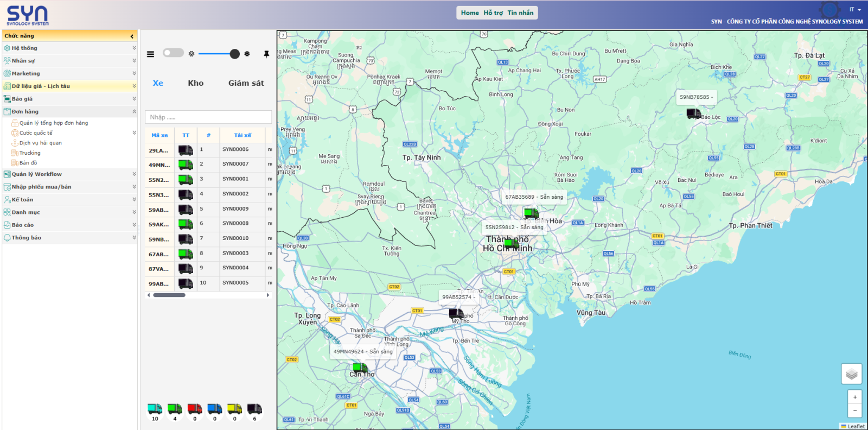Open the IT user dropdown
868x430 pixels.
[x=855, y=10]
